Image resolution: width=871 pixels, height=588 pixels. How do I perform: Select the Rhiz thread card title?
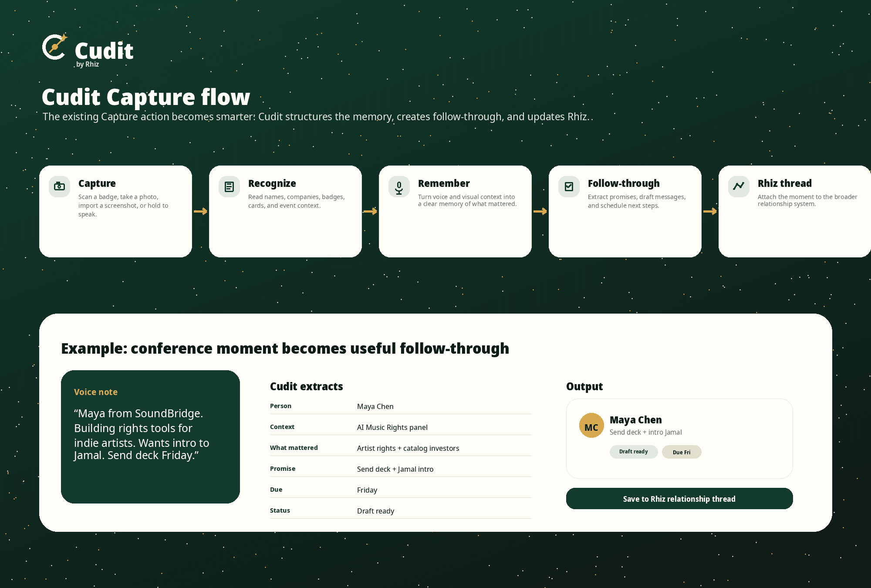tap(785, 183)
